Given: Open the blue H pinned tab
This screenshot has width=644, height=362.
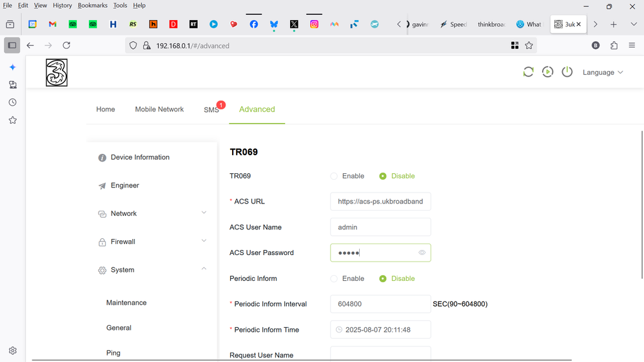Looking at the screenshot, I should 113,24.
